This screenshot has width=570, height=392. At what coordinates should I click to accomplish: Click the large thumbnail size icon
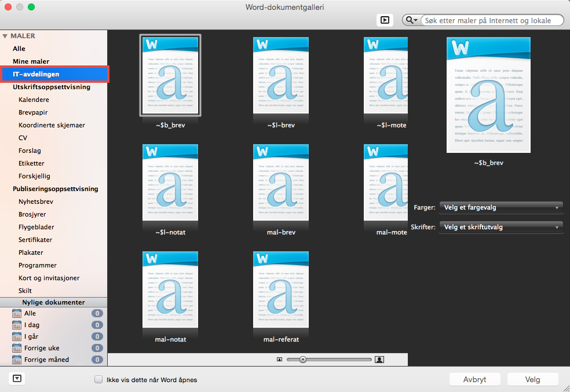point(379,360)
